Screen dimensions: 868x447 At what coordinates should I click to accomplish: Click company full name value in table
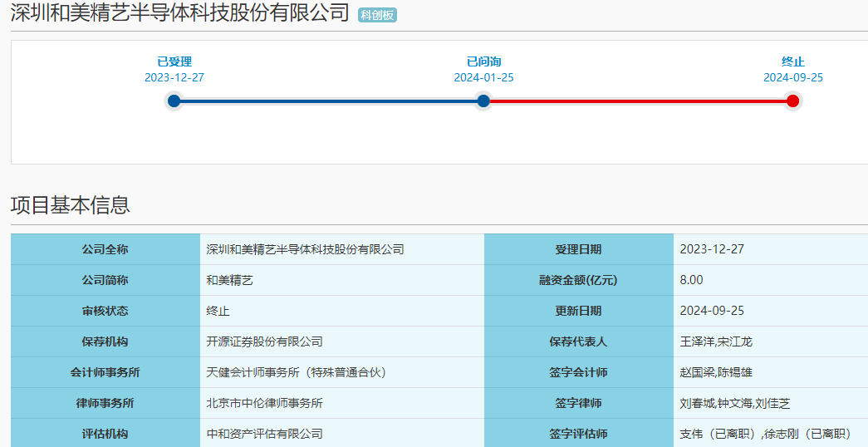(342, 249)
